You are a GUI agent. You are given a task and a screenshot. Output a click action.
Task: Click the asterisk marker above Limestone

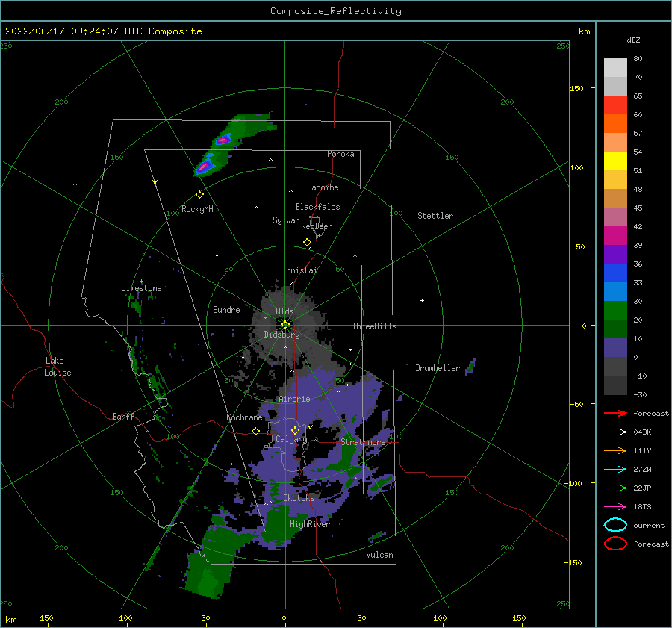141,282
